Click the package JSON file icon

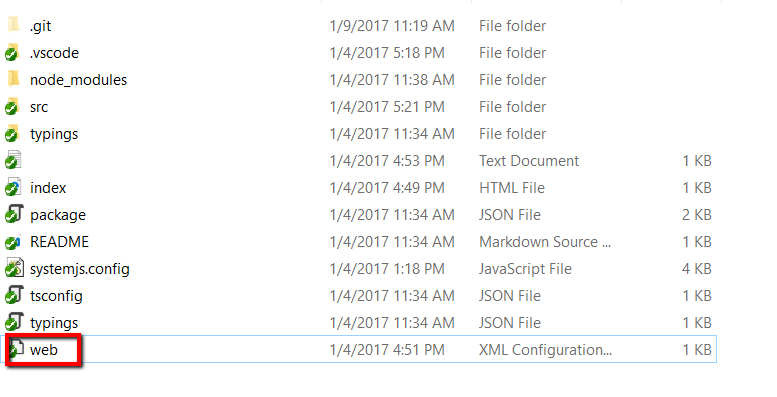click(x=13, y=214)
